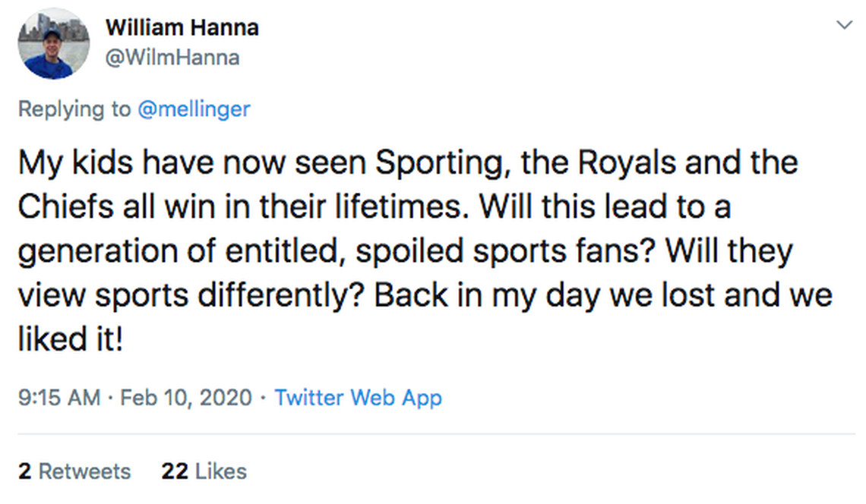Viewport: 866px width, 504px height.
Task: Open William Hanna's profile picture
Action: [x=53, y=43]
